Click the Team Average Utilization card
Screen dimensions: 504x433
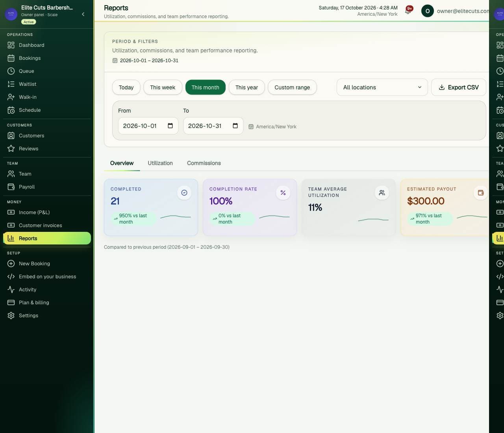tap(348, 207)
